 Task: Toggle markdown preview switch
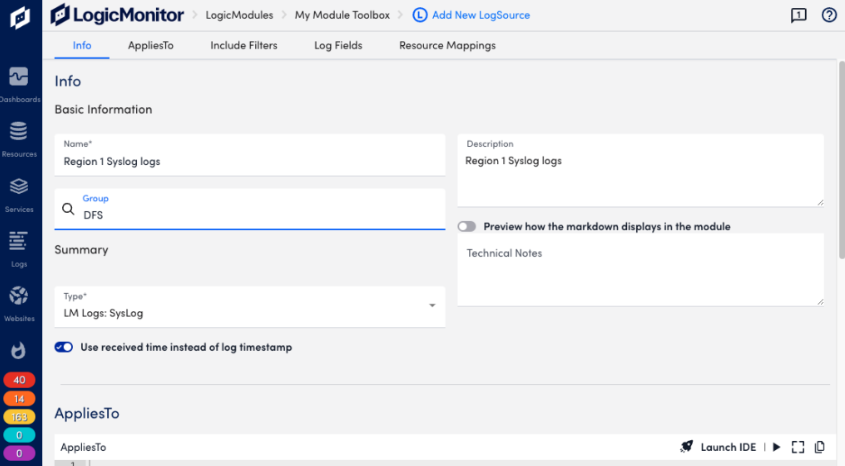coord(467,226)
